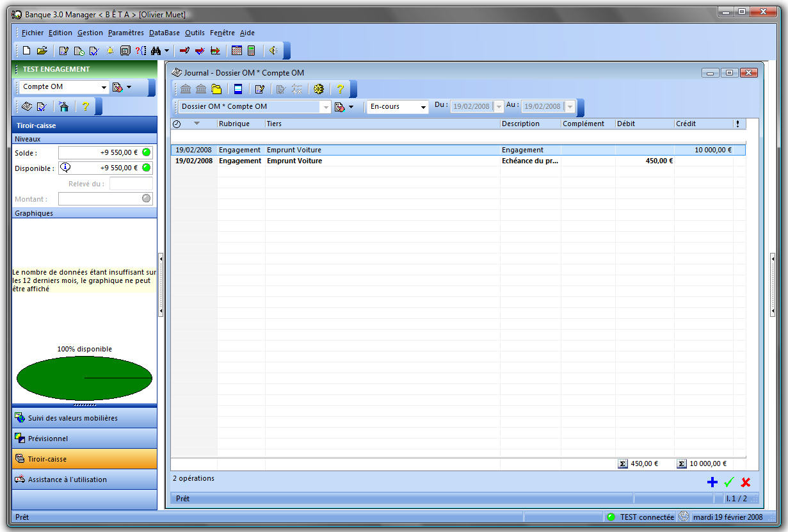The width and height of the screenshot is (788, 532).
Task: Open the calculator tool in main toolbar
Action: pyautogui.click(x=252, y=51)
